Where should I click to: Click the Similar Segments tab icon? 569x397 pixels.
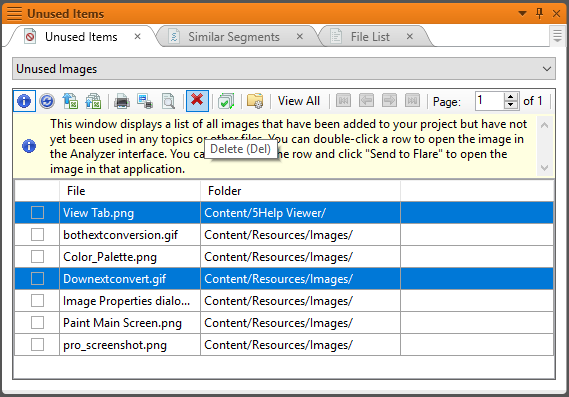(174, 36)
